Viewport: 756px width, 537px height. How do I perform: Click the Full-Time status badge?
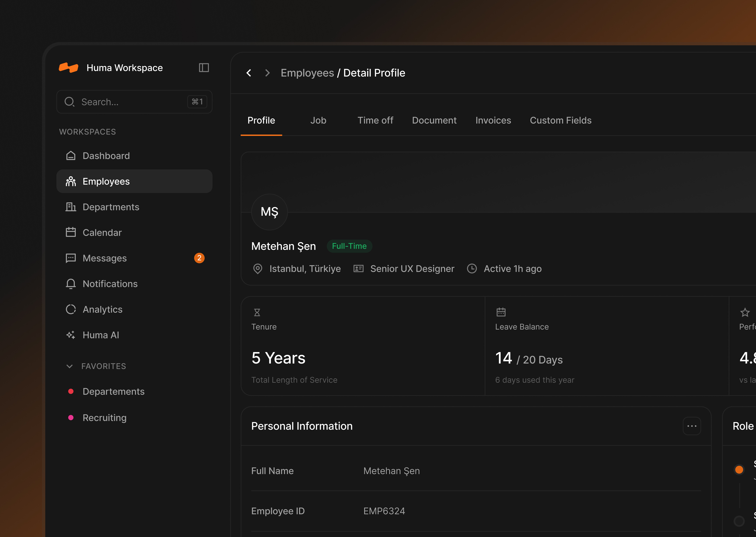click(x=349, y=246)
